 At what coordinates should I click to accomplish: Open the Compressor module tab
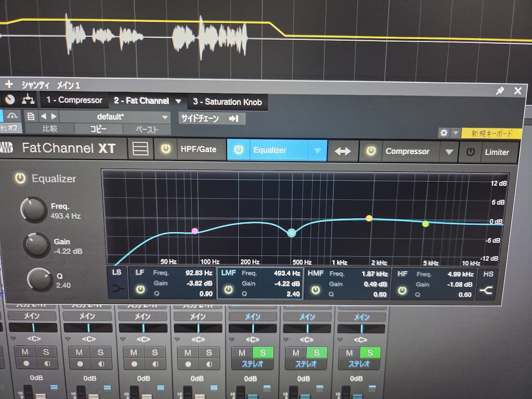click(407, 151)
